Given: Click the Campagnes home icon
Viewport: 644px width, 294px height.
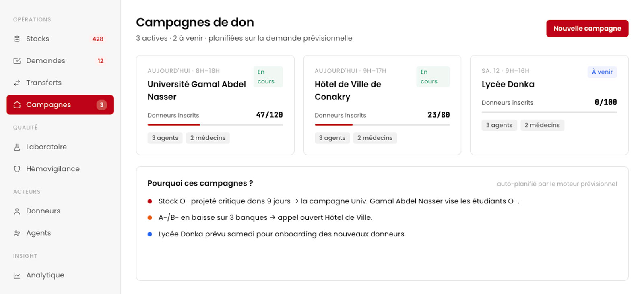Looking at the screenshot, I should tap(17, 105).
